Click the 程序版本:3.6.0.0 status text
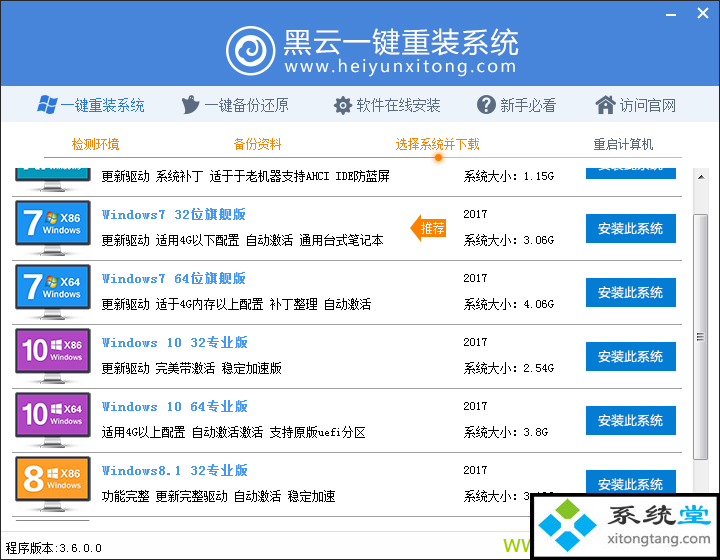720x560 pixels. (54, 548)
